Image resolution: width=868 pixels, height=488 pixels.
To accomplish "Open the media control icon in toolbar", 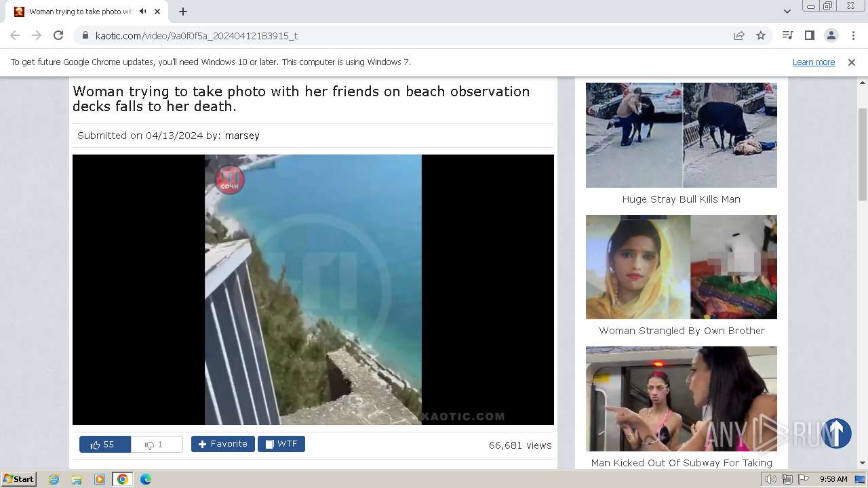I will point(787,35).
